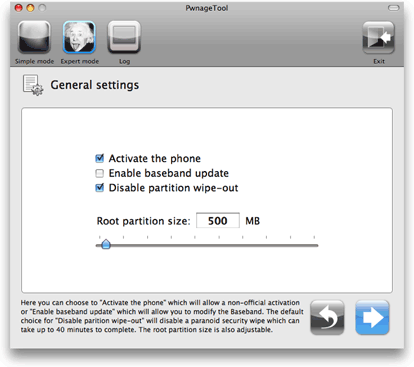Go back with the curved arrow button

327,317
